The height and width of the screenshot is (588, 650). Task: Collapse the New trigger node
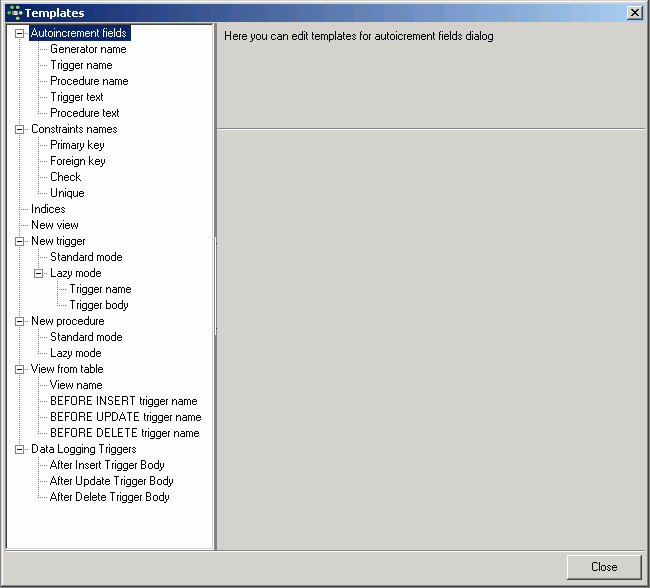click(x=19, y=241)
